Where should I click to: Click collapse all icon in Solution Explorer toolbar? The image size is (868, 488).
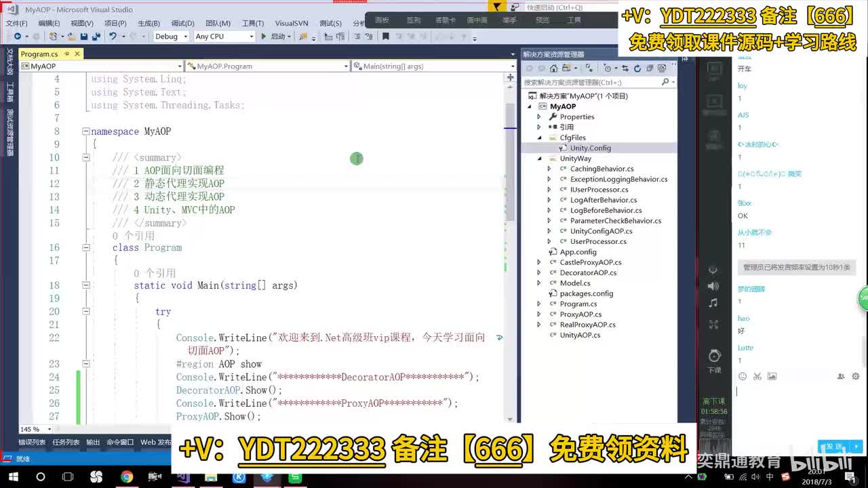pos(649,68)
